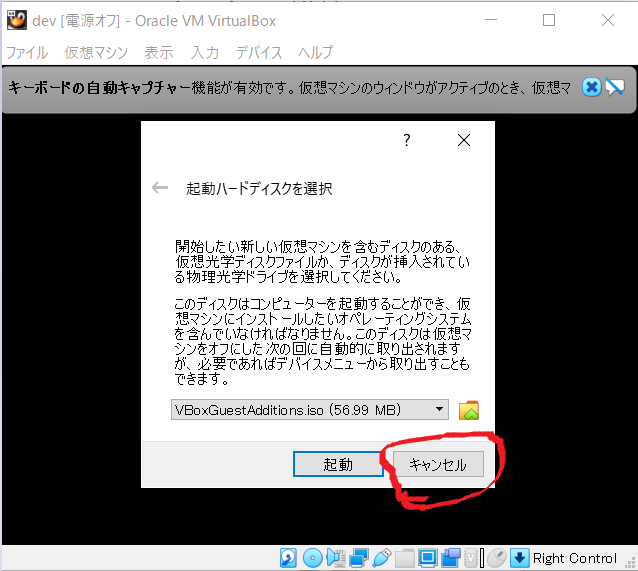Image resolution: width=638 pixels, height=571 pixels.
Task: Click the shared folders icon in status bar
Action: tap(404, 558)
